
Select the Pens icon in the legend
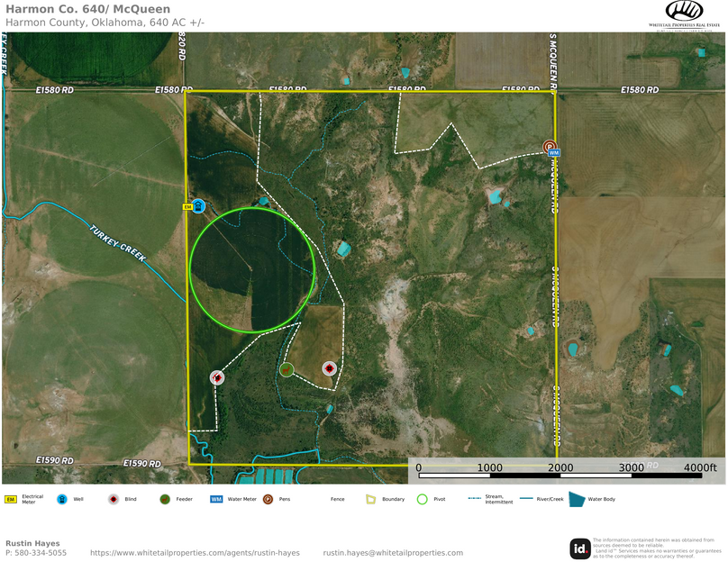[268, 499]
